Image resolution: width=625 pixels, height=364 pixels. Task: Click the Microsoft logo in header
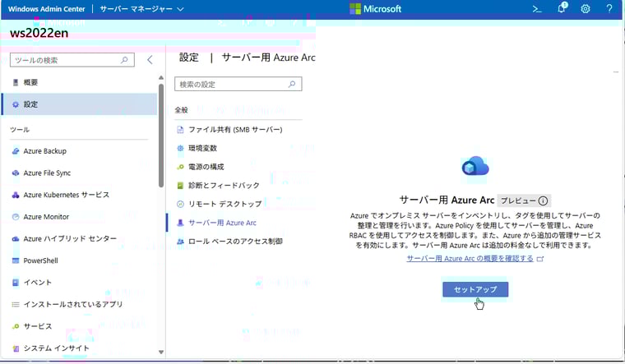point(375,9)
